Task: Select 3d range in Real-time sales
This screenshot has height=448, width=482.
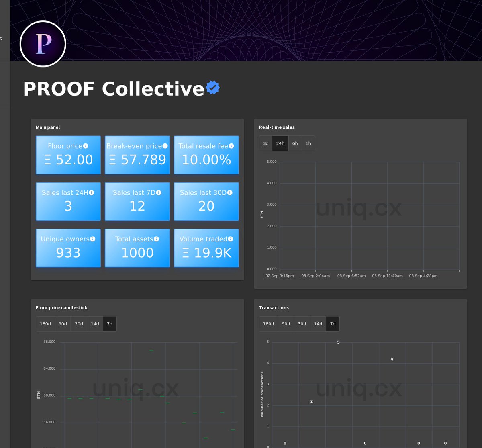Action: [266, 143]
